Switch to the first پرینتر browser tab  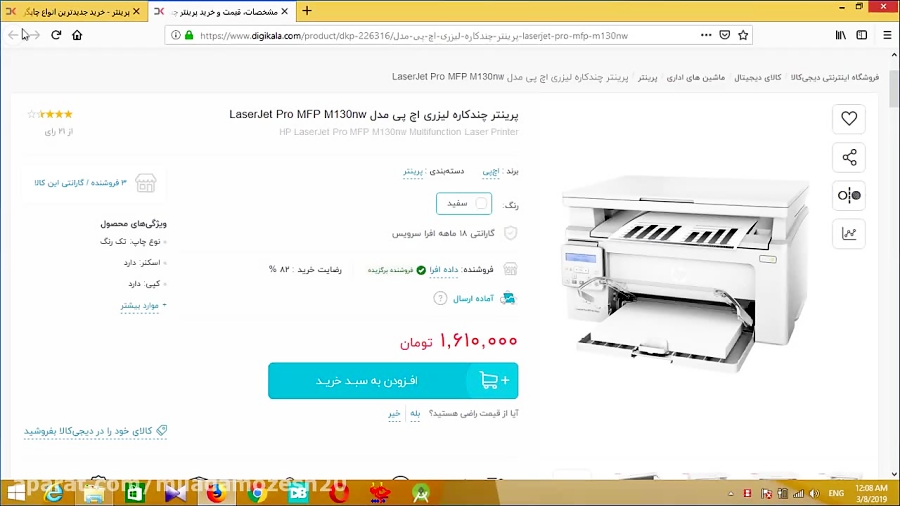click(73, 11)
